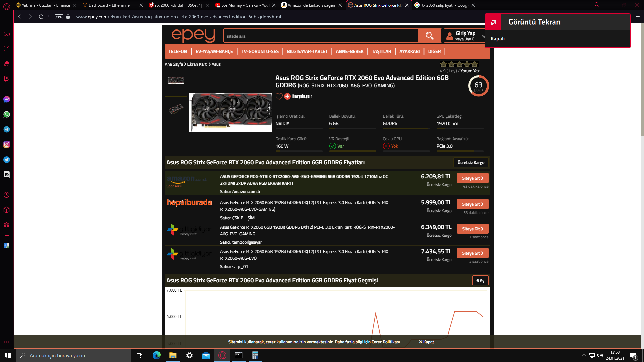
Task: Select the second product image thumbnail
Action: tap(176, 109)
